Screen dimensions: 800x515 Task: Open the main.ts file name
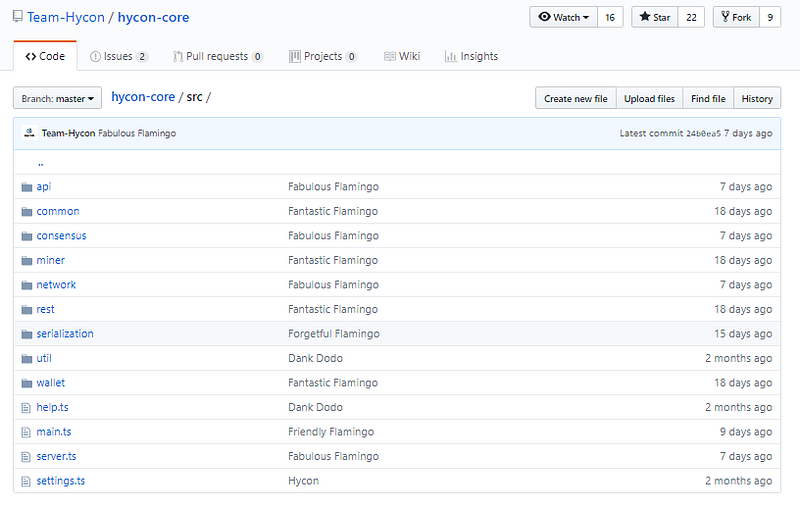point(54,432)
